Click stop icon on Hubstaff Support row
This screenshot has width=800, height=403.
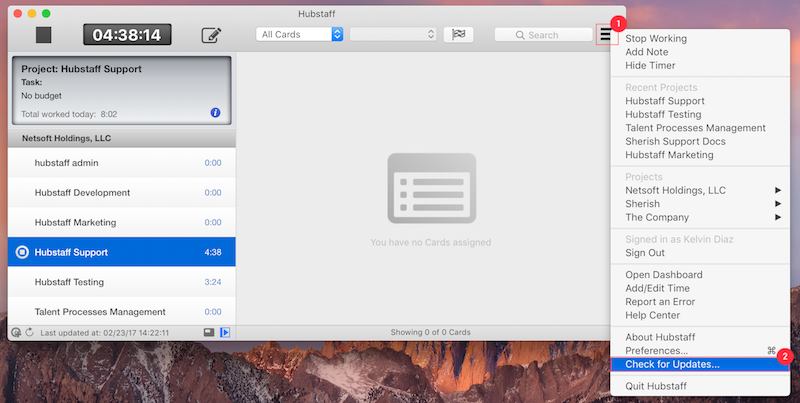coord(22,252)
